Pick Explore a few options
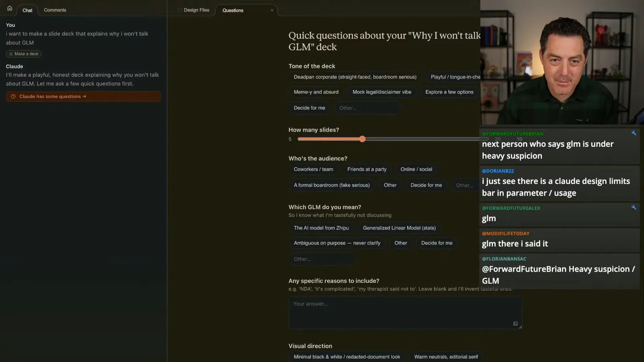 [449, 92]
